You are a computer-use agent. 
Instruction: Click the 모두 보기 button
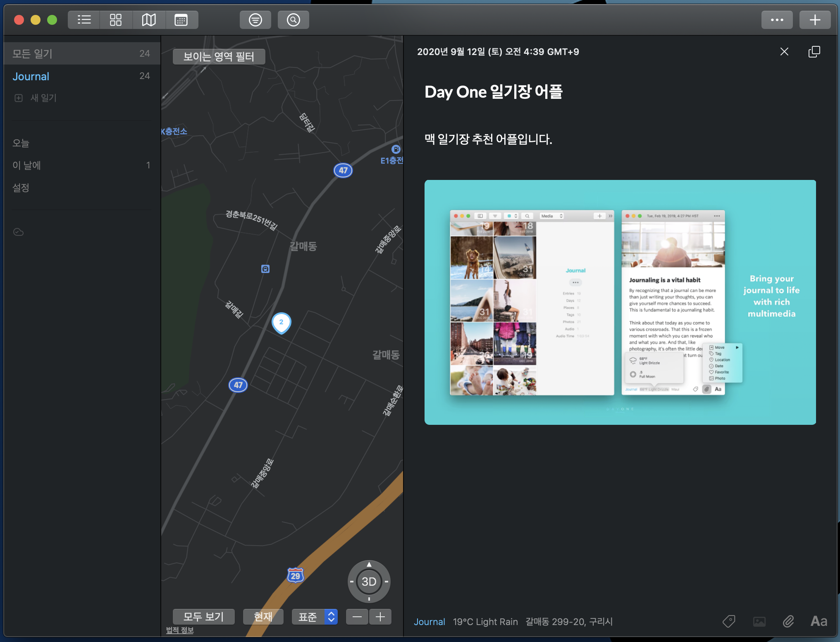tap(203, 617)
